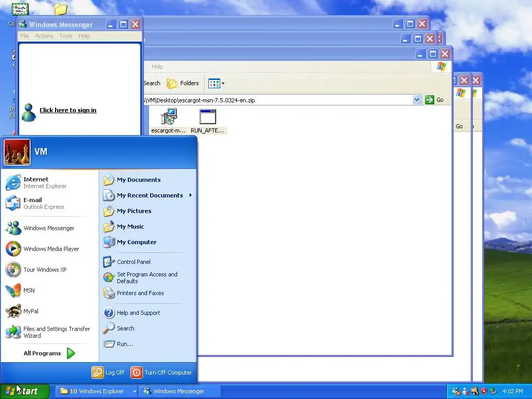This screenshot has width=532, height=399.
Task: Click Turn Off Computer button
Action: [162, 373]
